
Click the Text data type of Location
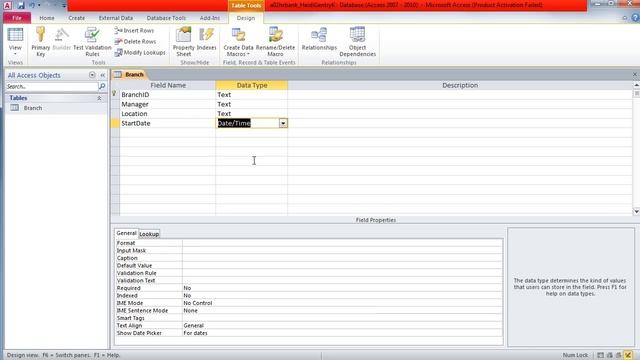(251, 114)
